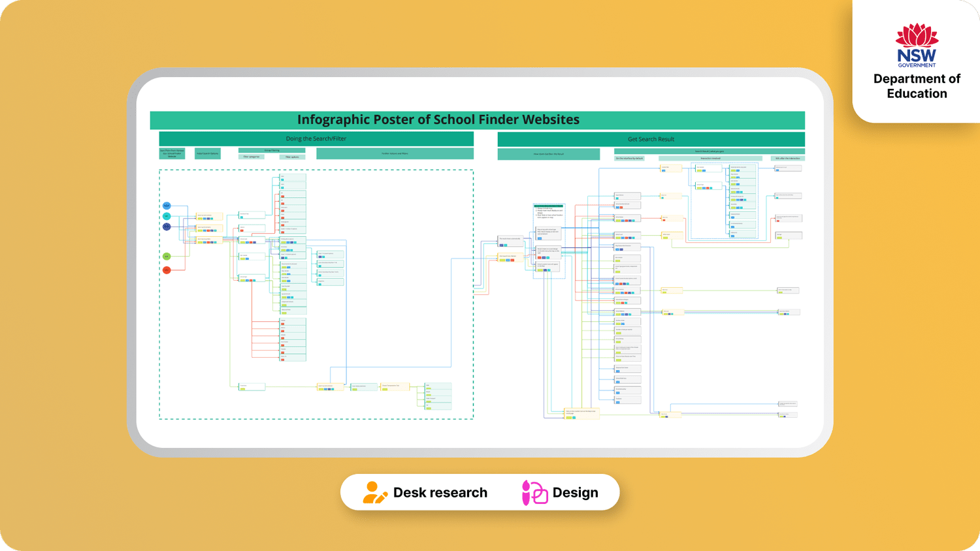Image resolution: width=980 pixels, height=551 pixels.
Task: Click the "On the interface by default" sub-header
Action: point(629,158)
